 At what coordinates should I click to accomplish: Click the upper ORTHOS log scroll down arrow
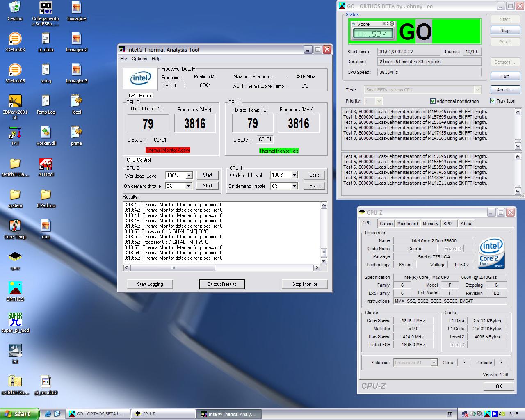click(x=518, y=146)
